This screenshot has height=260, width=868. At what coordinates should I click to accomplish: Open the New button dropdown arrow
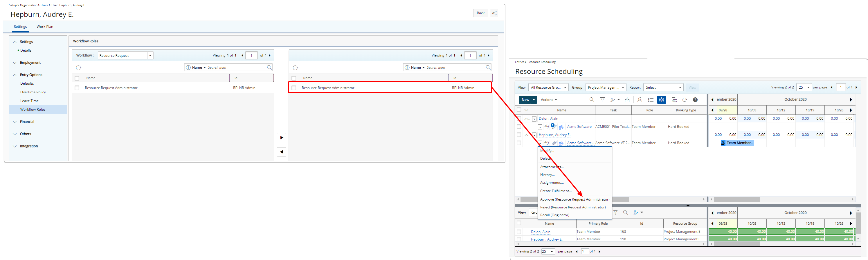tap(534, 99)
